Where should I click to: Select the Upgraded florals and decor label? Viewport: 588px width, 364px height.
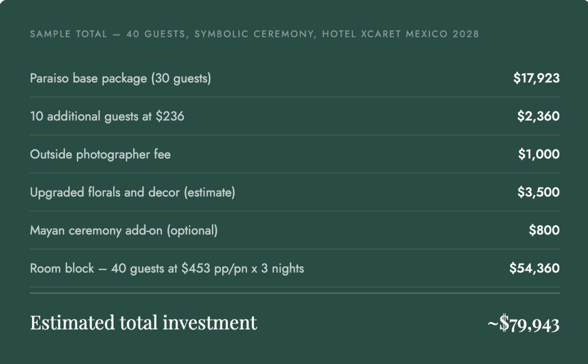point(132,192)
